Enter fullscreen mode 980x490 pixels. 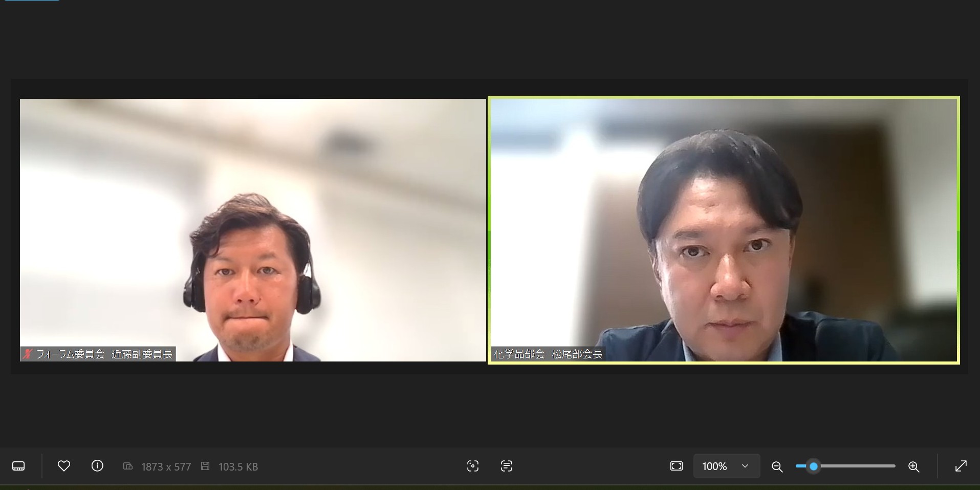[961, 466]
